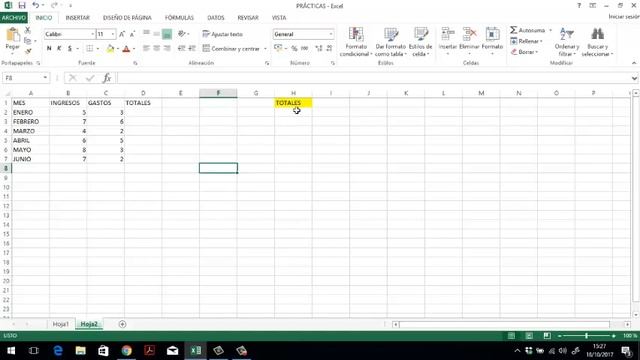Switch to DISEÑO DE PÁGINA tab
The image size is (640, 360).
[x=127, y=18]
